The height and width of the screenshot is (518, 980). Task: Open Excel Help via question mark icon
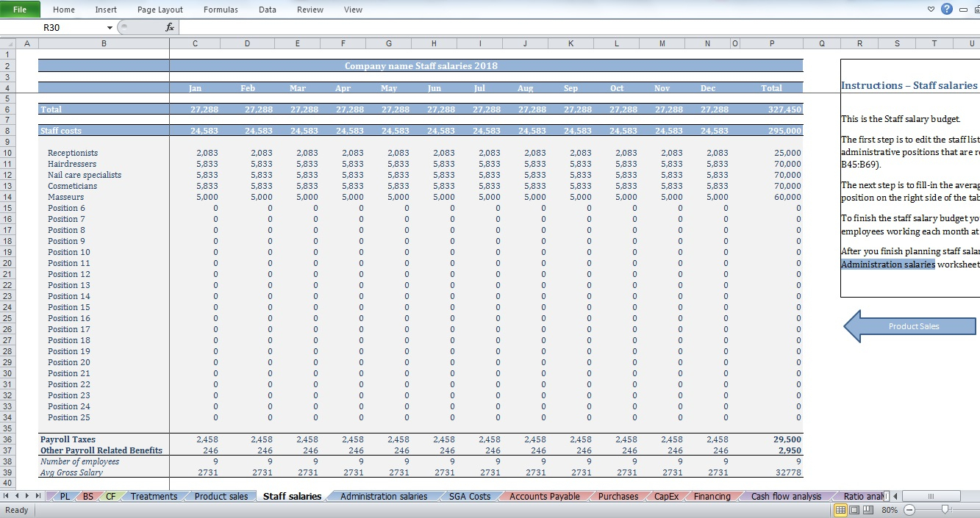click(947, 10)
